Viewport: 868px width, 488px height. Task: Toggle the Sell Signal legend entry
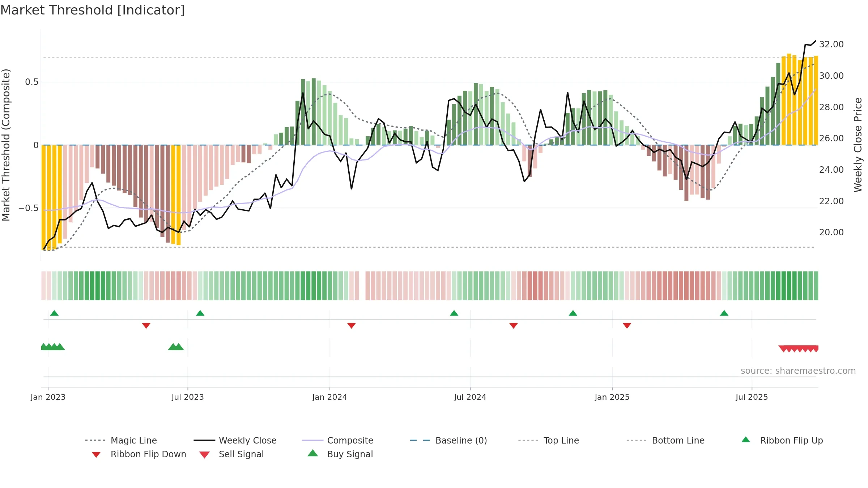coord(231,454)
